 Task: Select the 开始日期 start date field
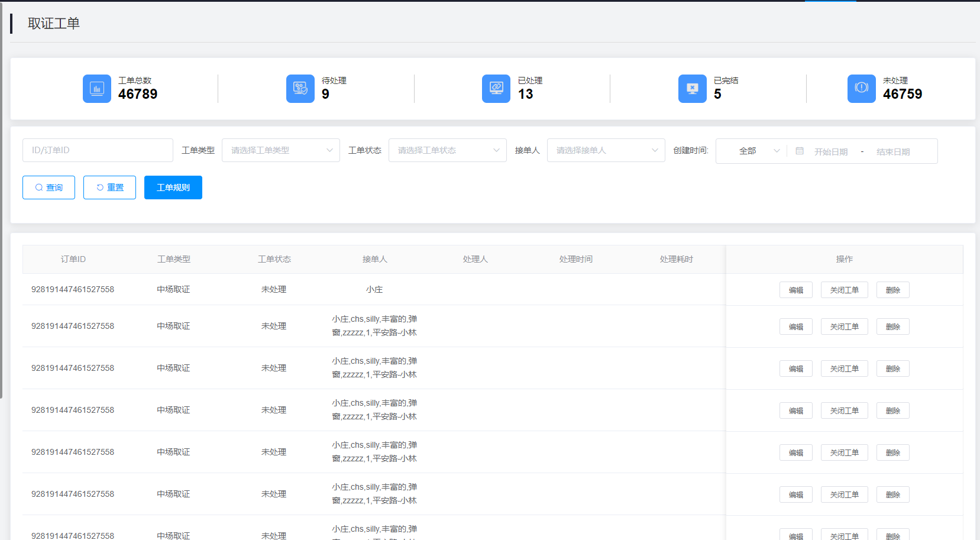coord(830,152)
